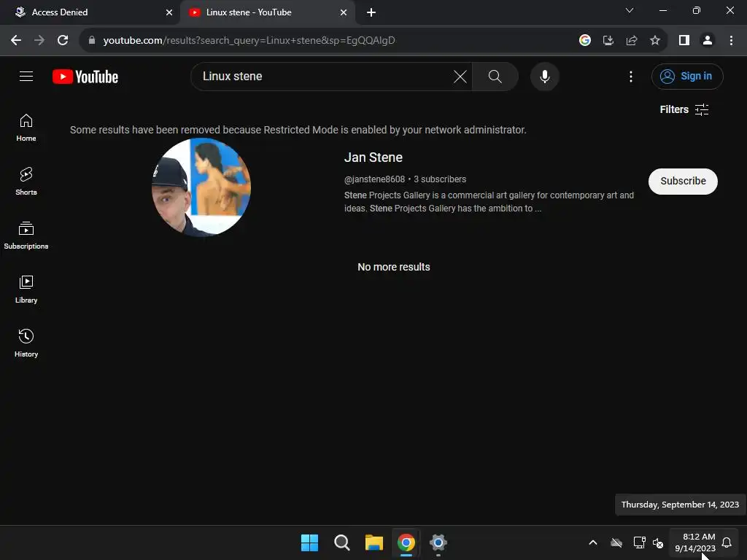Click the @janstene8608 handle

coord(374,179)
